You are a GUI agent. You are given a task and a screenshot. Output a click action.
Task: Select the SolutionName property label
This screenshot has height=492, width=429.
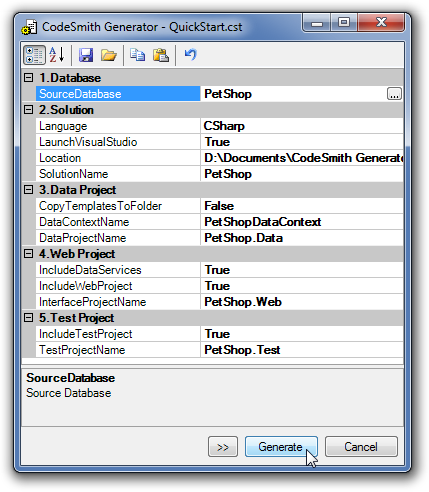(74, 174)
